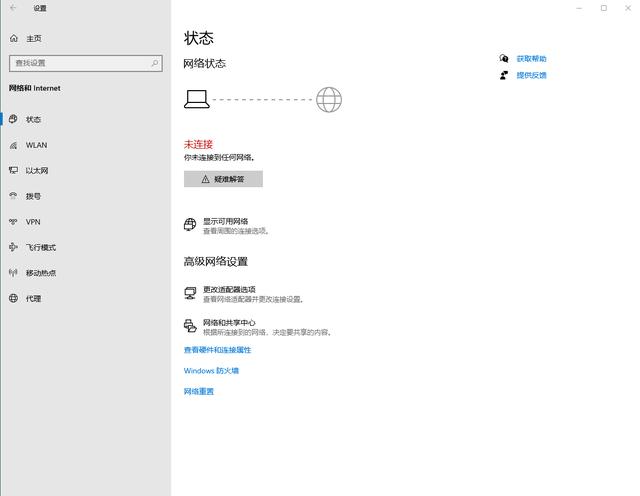Select the VPN icon in sidebar
The width and height of the screenshot is (640, 496).
(x=13, y=222)
